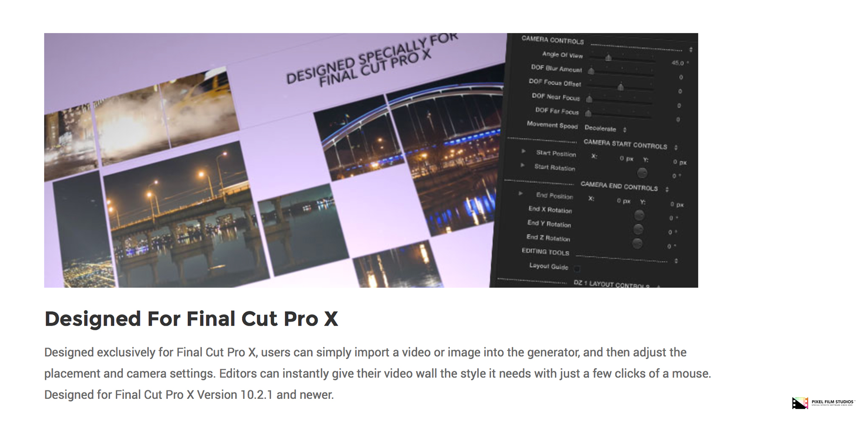Click the End X Rotation degree value

pyautogui.click(x=673, y=218)
